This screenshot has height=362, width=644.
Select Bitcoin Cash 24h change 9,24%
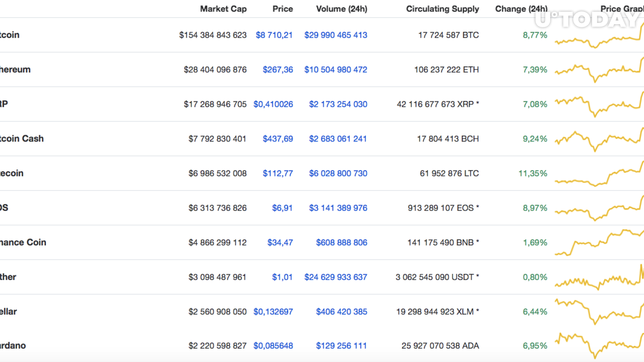click(535, 139)
